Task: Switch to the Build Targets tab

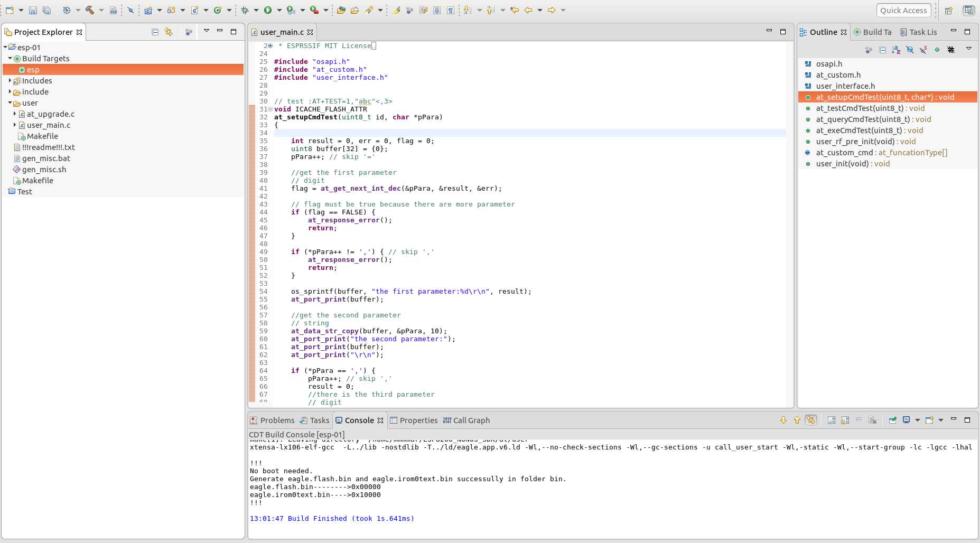Action: 873,32
